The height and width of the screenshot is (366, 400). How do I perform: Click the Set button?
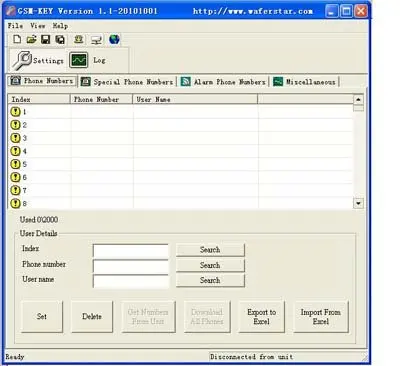[x=42, y=316]
